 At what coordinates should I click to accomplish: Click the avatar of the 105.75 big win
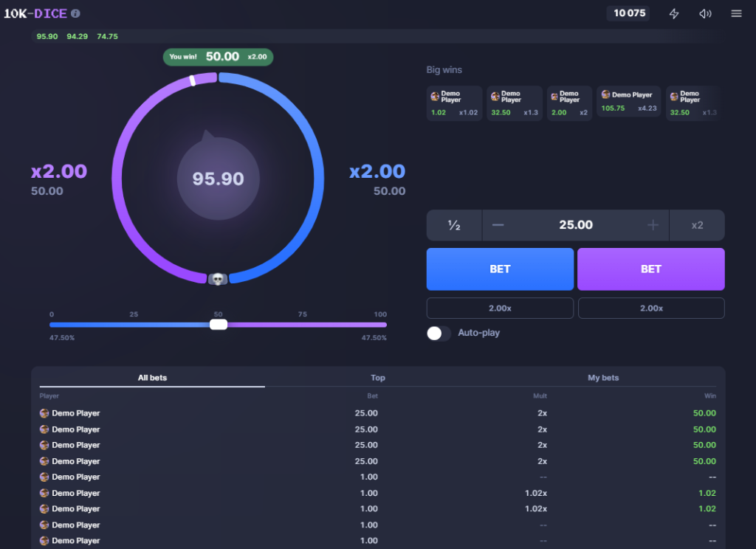[x=605, y=94]
